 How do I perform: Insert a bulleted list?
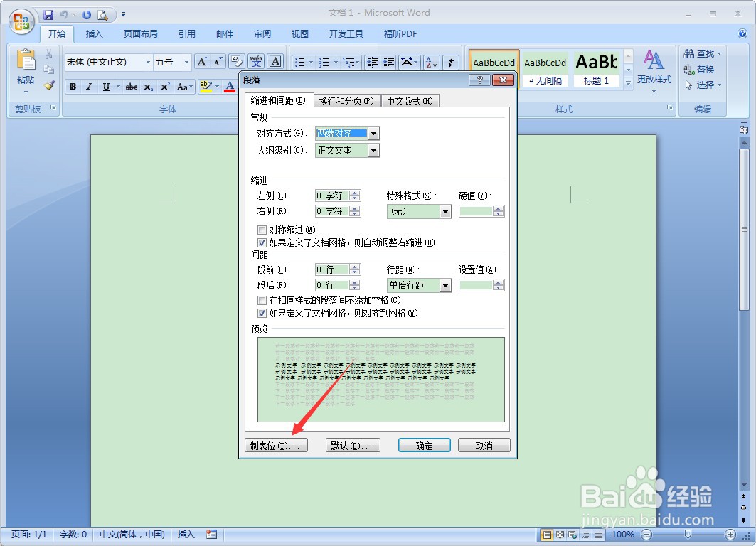coord(300,62)
